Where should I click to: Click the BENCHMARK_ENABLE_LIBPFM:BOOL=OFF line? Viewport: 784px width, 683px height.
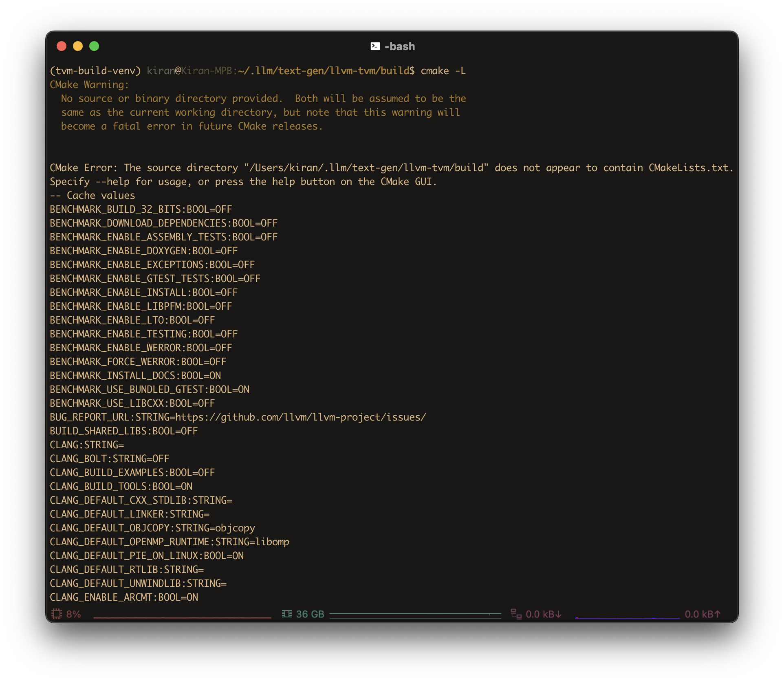(x=141, y=306)
